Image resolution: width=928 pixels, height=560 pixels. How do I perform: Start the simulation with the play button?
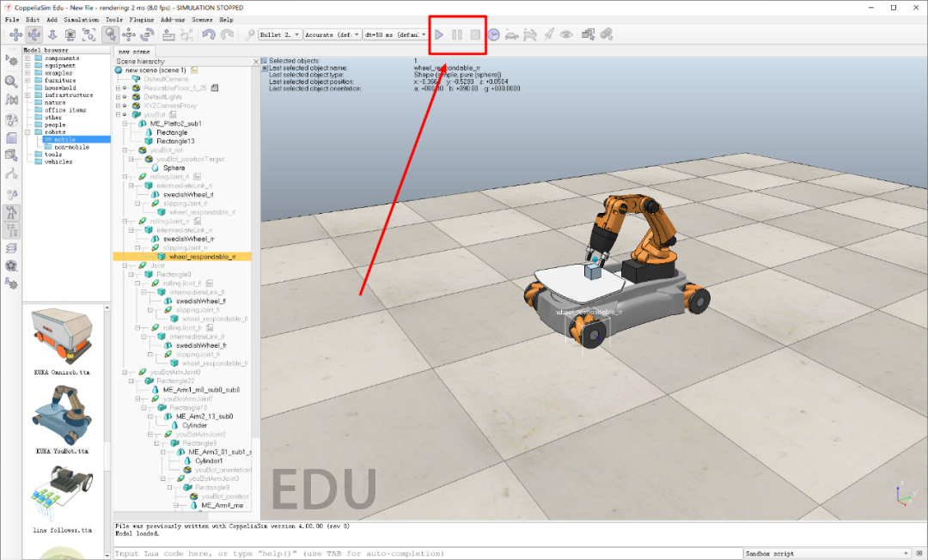(x=439, y=34)
